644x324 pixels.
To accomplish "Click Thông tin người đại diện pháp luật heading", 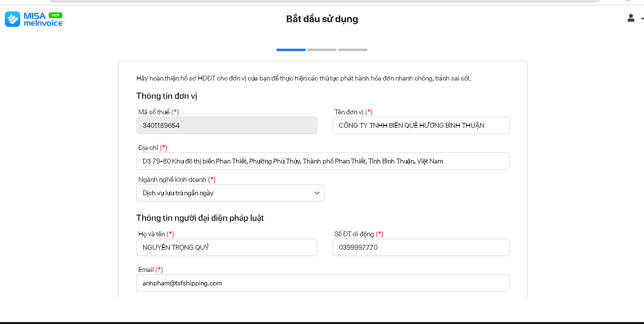I will tap(200, 218).
